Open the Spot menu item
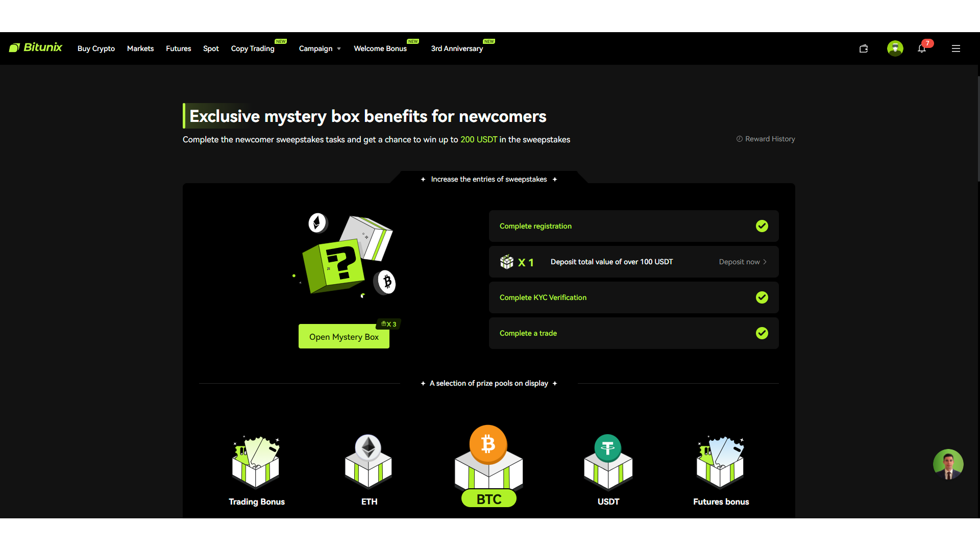The width and height of the screenshot is (980, 551). [211, 48]
